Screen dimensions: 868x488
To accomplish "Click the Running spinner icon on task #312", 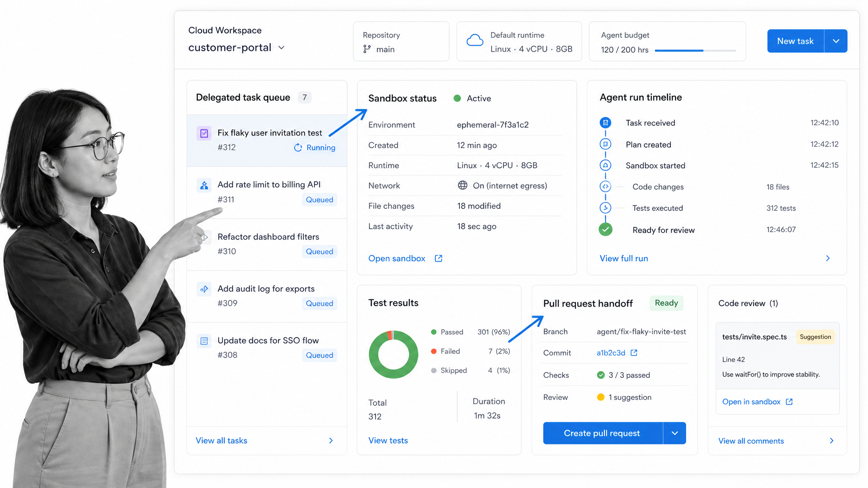I will [x=298, y=147].
